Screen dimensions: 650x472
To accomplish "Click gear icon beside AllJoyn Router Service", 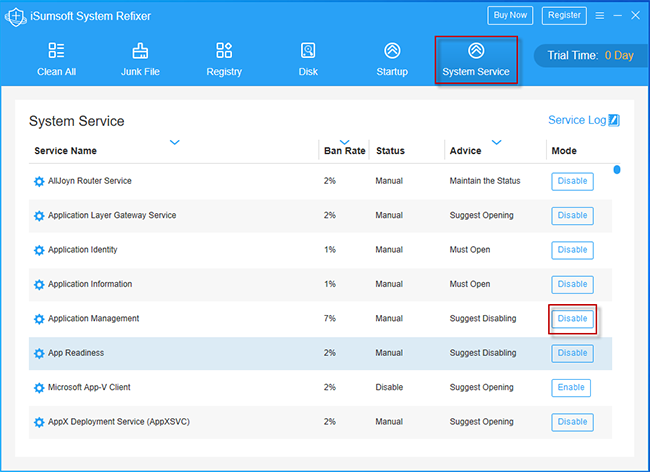I will coord(39,182).
